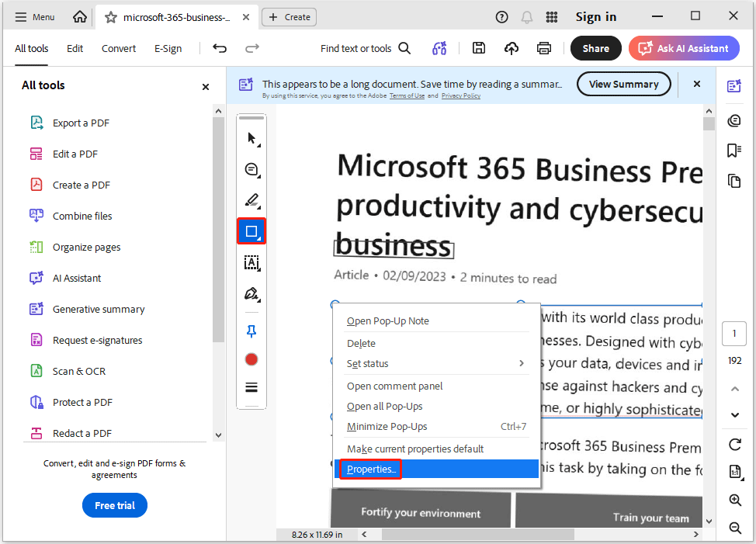Open Create a PDF tool
756x544 pixels.
(x=70, y=185)
